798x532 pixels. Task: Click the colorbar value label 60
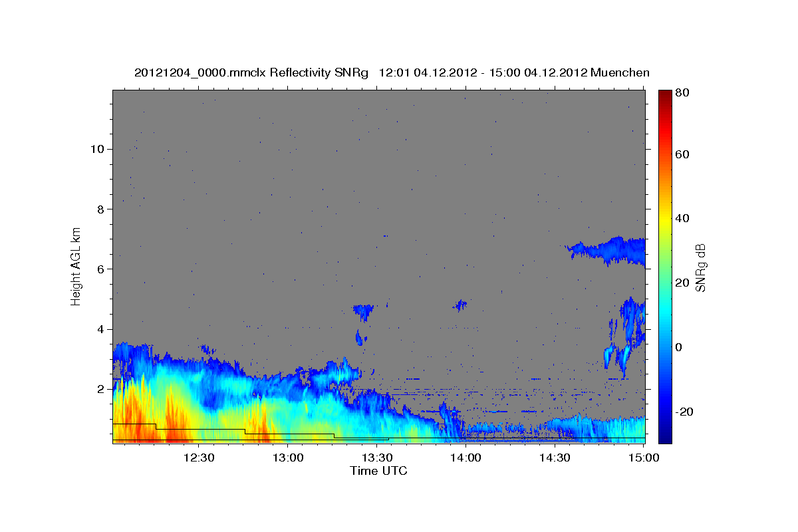[x=682, y=154]
